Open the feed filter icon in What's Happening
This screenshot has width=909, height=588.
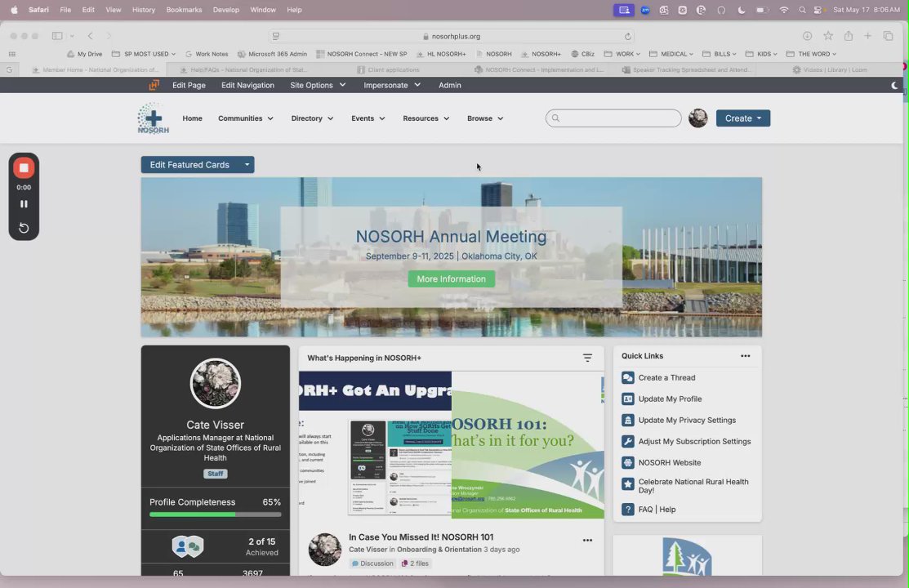(x=587, y=358)
